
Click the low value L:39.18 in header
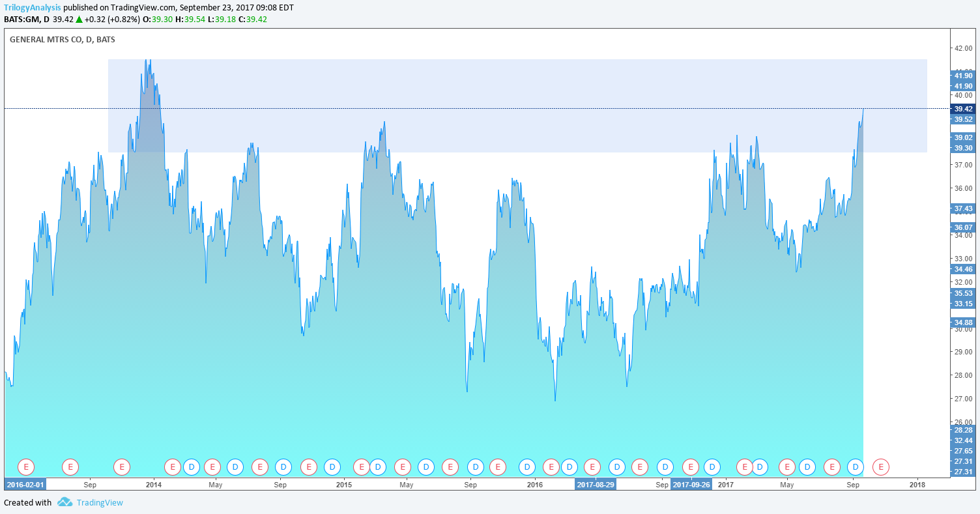pyautogui.click(x=222, y=20)
